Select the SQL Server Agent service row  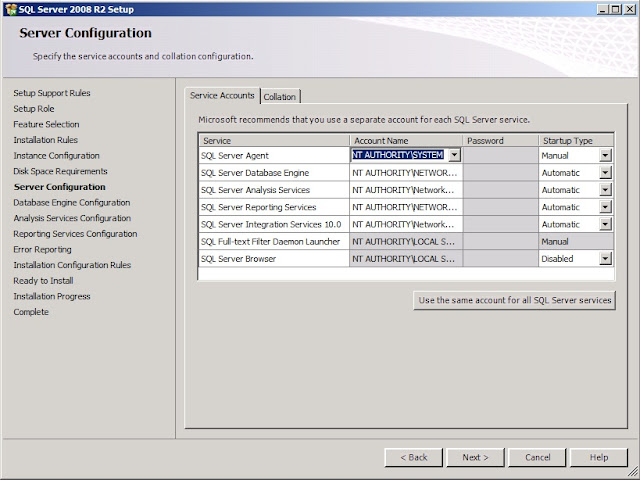click(x=406, y=156)
